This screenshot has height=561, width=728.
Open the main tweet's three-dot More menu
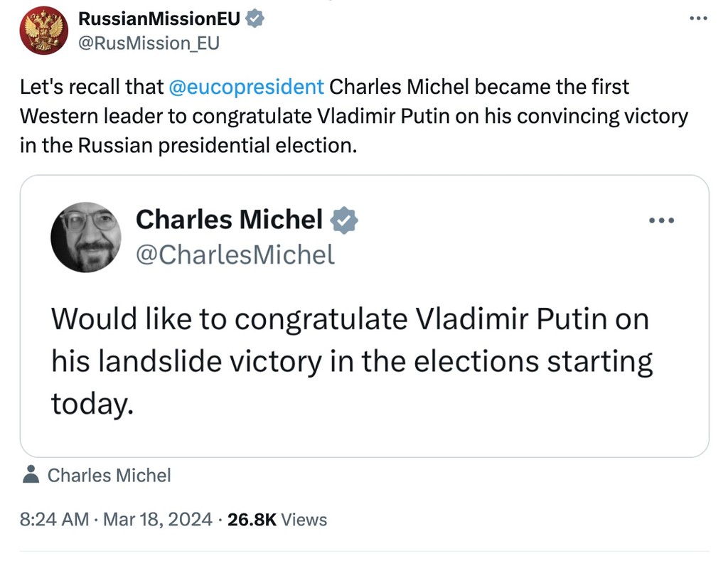(700, 18)
